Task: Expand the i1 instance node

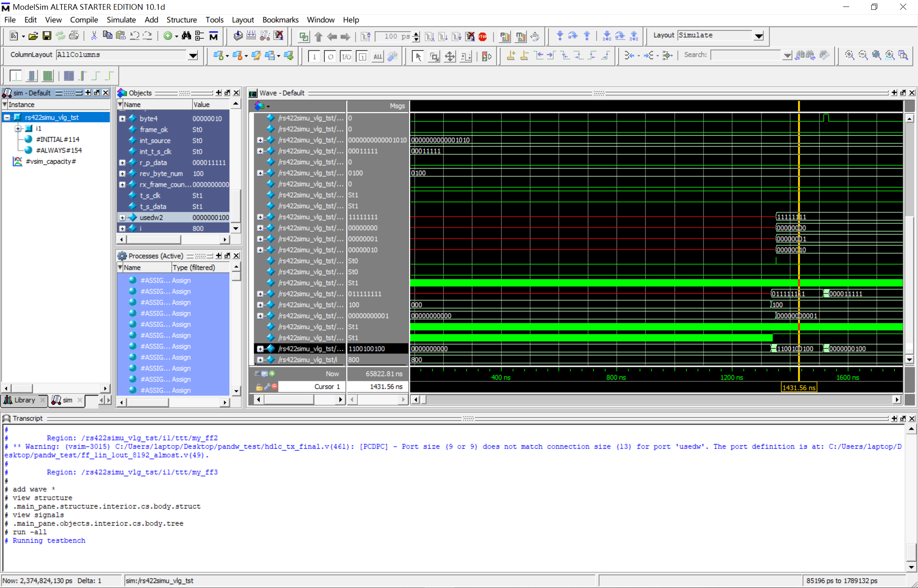Action: pos(18,129)
